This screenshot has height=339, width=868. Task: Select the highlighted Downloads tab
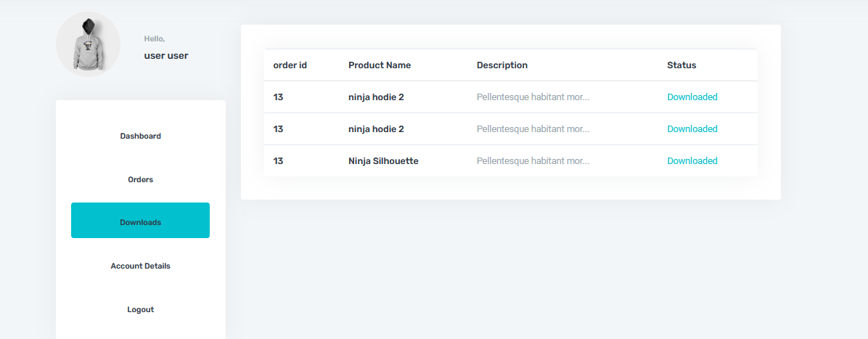pyautogui.click(x=140, y=221)
